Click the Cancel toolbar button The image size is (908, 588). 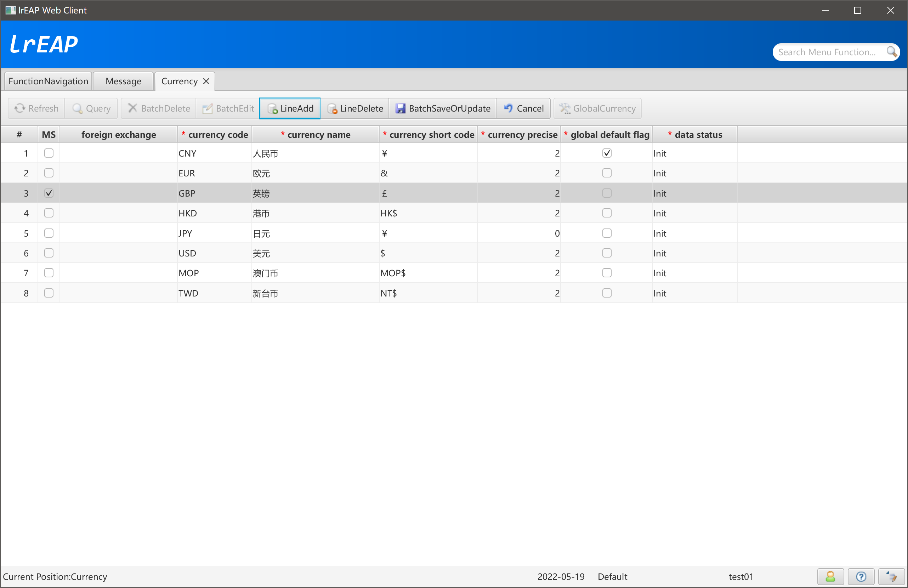[x=523, y=108]
